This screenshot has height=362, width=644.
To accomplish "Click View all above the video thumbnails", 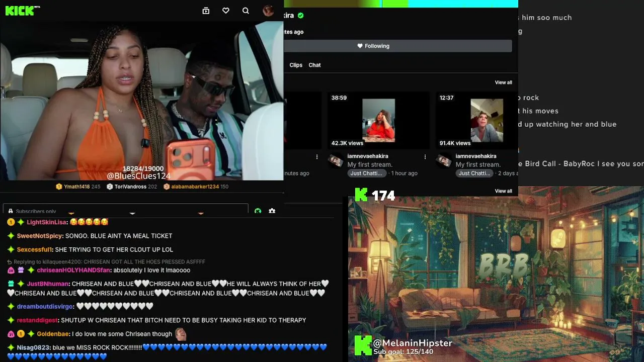I will 503,82.
